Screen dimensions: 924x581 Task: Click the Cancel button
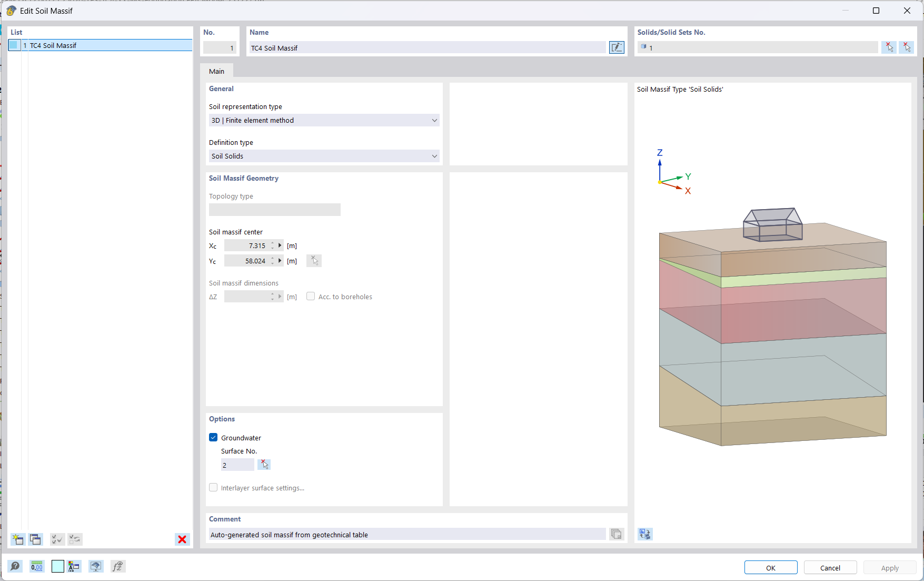[830, 567]
